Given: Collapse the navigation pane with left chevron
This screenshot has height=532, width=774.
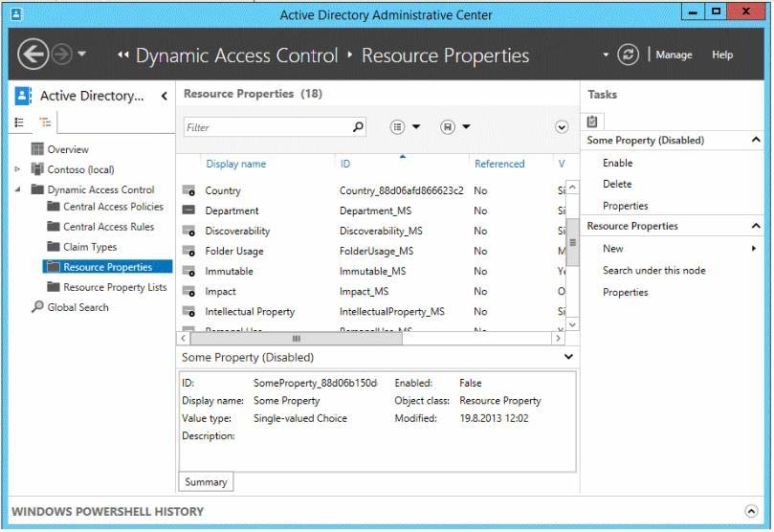Looking at the screenshot, I should (165, 96).
